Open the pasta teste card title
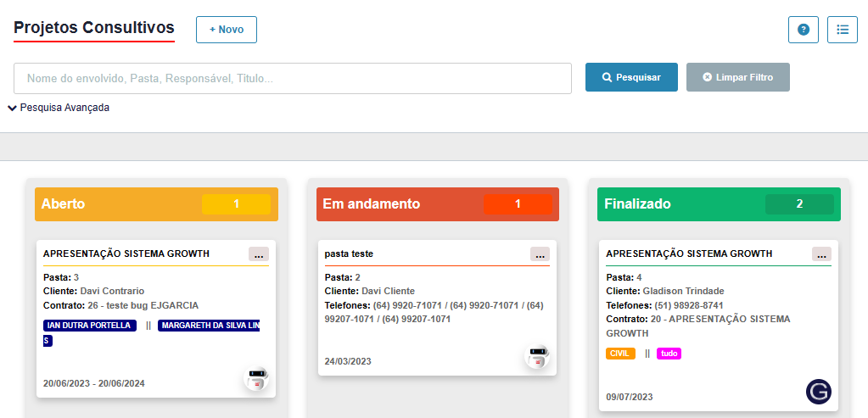 [x=349, y=254]
